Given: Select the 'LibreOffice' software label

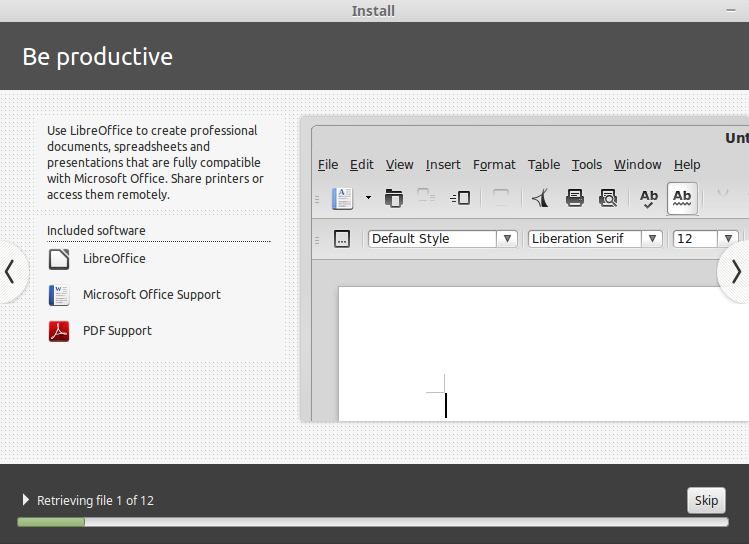Looking at the screenshot, I should coord(114,258).
